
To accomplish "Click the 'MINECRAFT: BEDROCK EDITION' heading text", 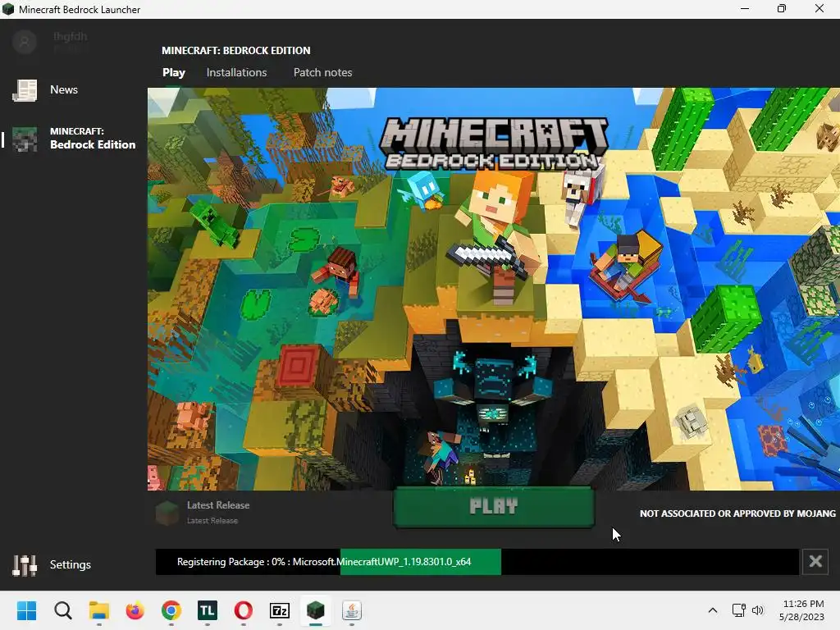I will (235, 50).
